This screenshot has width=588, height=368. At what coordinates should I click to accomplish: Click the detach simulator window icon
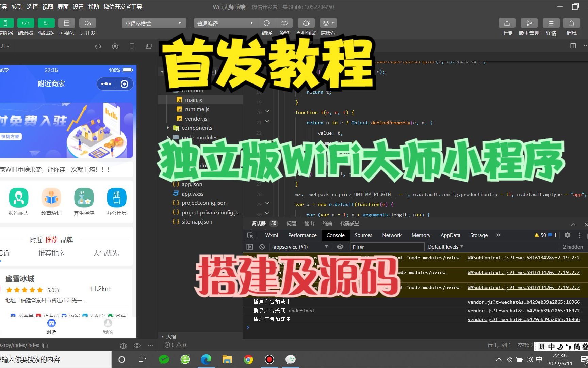(x=149, y=46)
